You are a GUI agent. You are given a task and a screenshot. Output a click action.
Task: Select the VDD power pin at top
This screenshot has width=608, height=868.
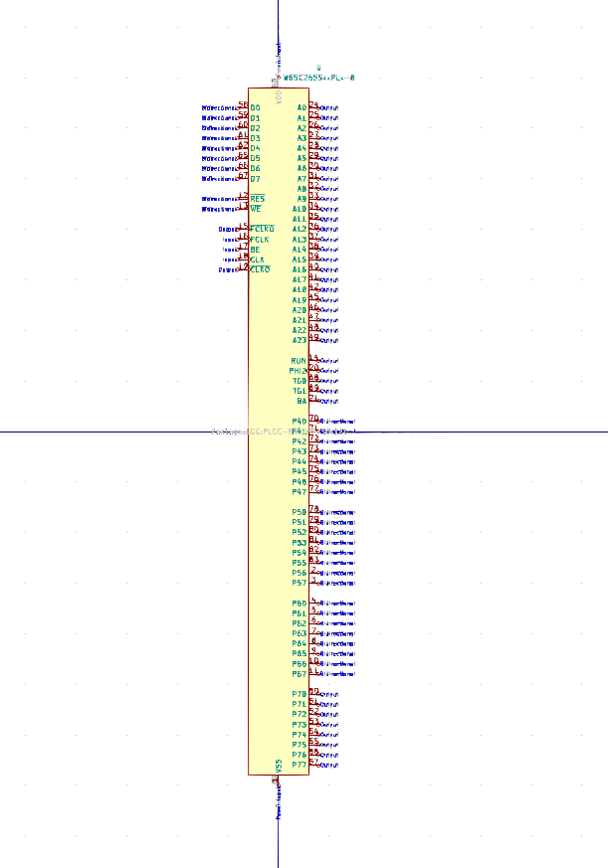click(279, 96)
